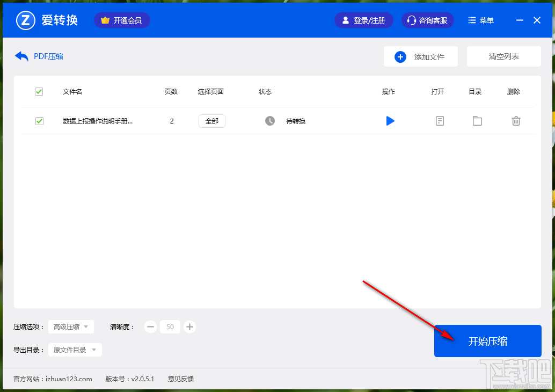The height and width of the screenshot is (392, 555).
Task: Click 开通会员 to upgrade membership
Action: 122,20
